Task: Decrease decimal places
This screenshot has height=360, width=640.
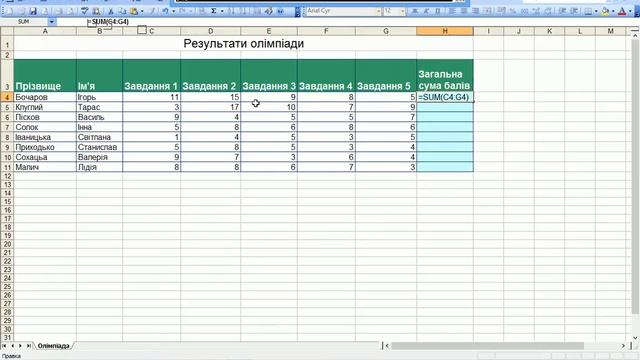Action: [x=548, y=11]
